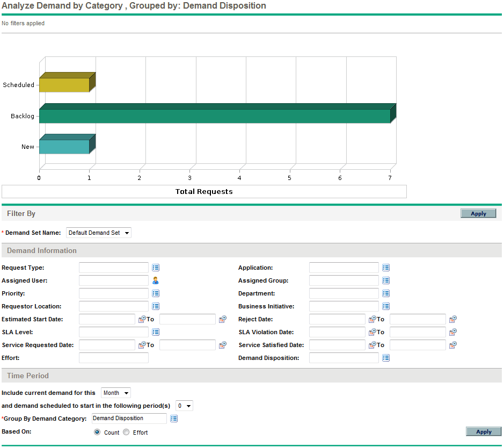Click the Effort input field
Screen dimensions: 504x447
pyautogui.click(x=114, y=358)
